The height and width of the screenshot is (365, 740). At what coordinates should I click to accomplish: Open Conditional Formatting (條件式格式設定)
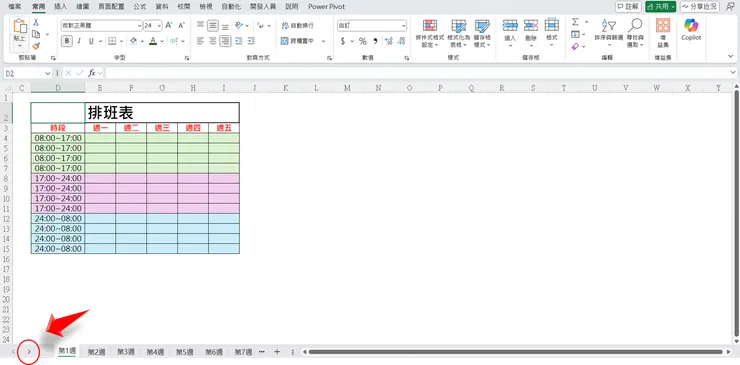[429, 34]
